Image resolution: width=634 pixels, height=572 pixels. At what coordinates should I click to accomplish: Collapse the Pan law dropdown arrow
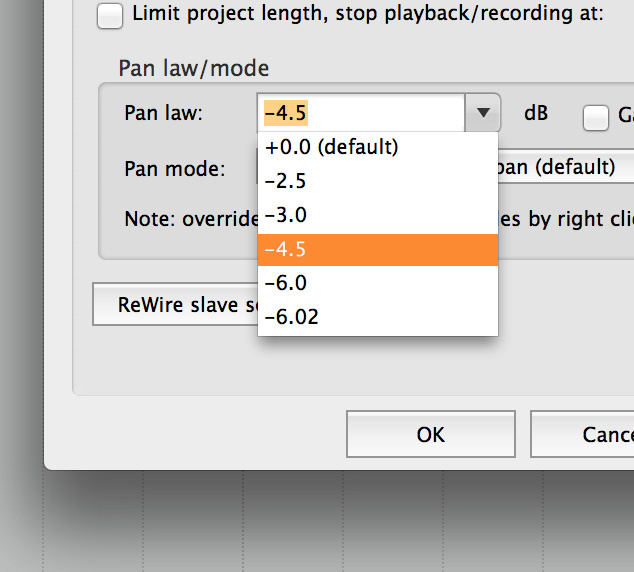coord(483,113)
